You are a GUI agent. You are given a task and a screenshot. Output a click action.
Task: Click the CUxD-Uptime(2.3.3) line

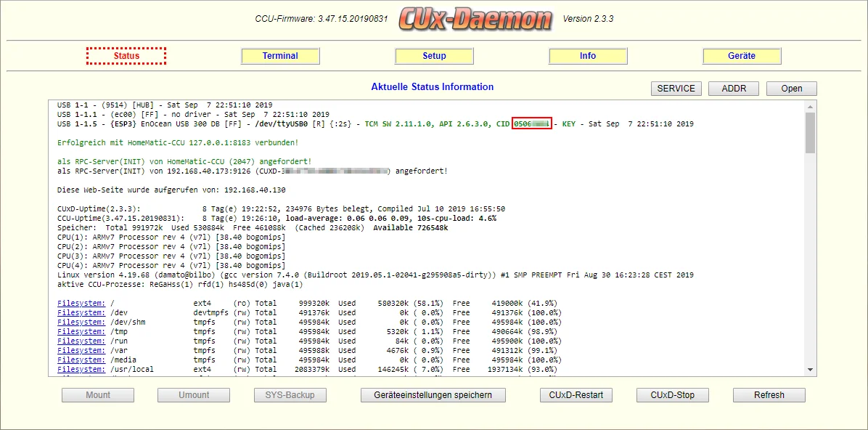coord(281,209)
